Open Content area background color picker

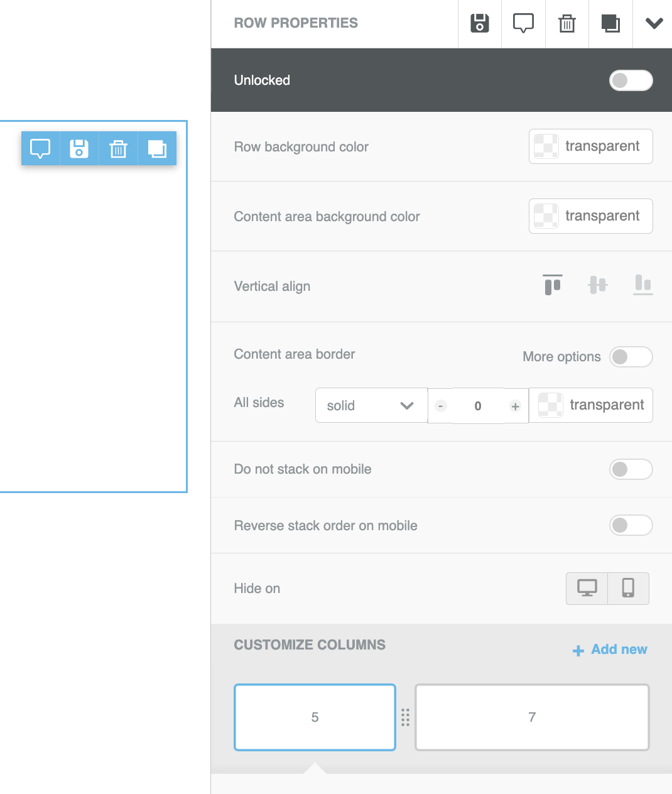click(590, 216)
